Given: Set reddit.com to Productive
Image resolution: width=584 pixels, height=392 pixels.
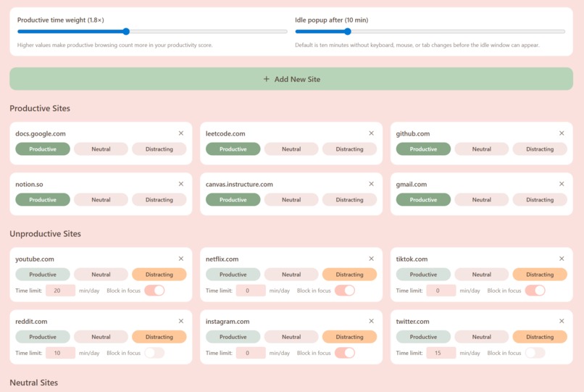Looking at the screenshot, I should click(x=43, y=337).
